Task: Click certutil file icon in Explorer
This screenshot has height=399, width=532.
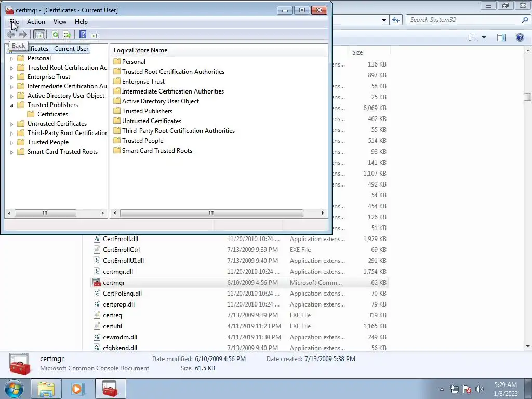Action: point(97,326)
